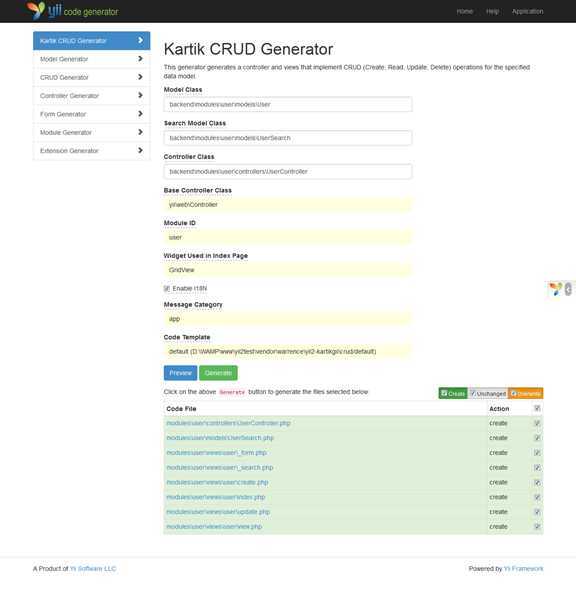The height and width of the screenshot is (591, 576).
Task: Open user create.php code file link
Action: coord(218,482)
